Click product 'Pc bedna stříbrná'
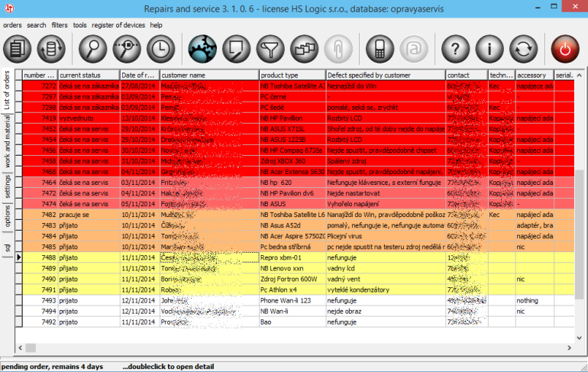This screenshot has height=372, width=588. tap(292, 247)
